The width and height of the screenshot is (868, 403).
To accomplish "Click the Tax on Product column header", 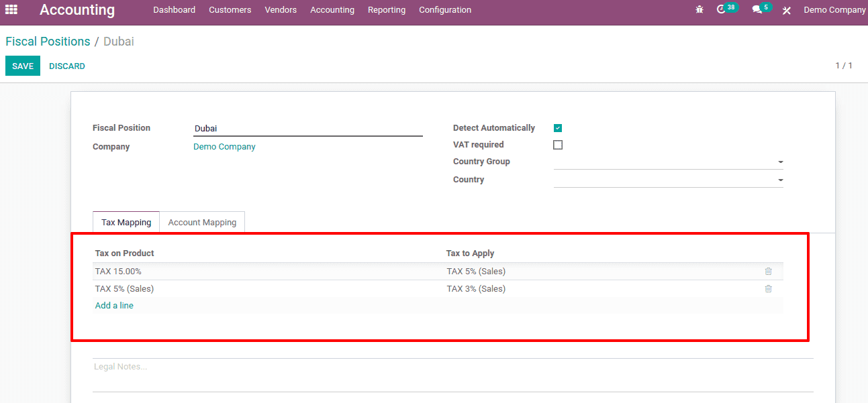I will [x=125, y=253].
